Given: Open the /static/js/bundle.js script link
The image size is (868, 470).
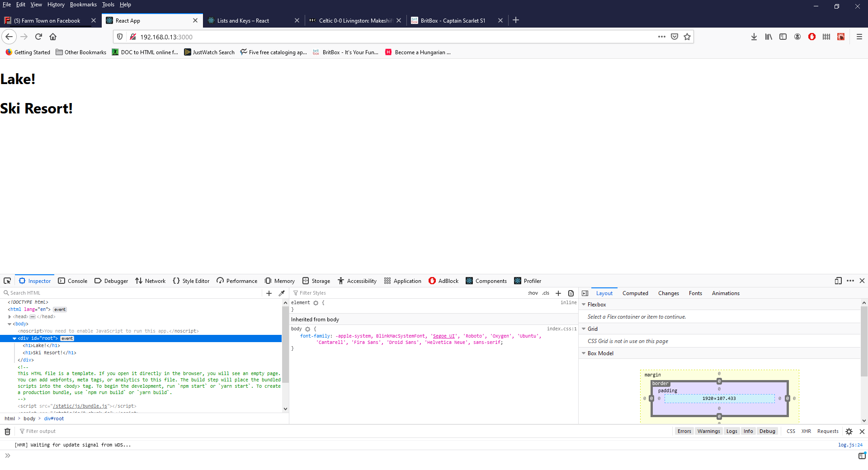Looking at the screenshot, I should coord(79,406).
